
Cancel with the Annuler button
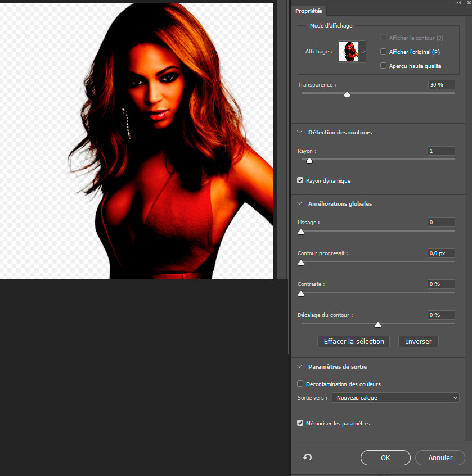[x=440, y=457]
